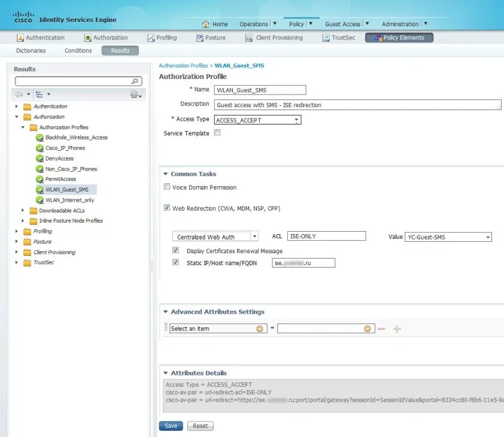Screen dimensions: 504x437
Task: Click the Inline Posture Node Profiles folder icon
Action: click(34, 221)
